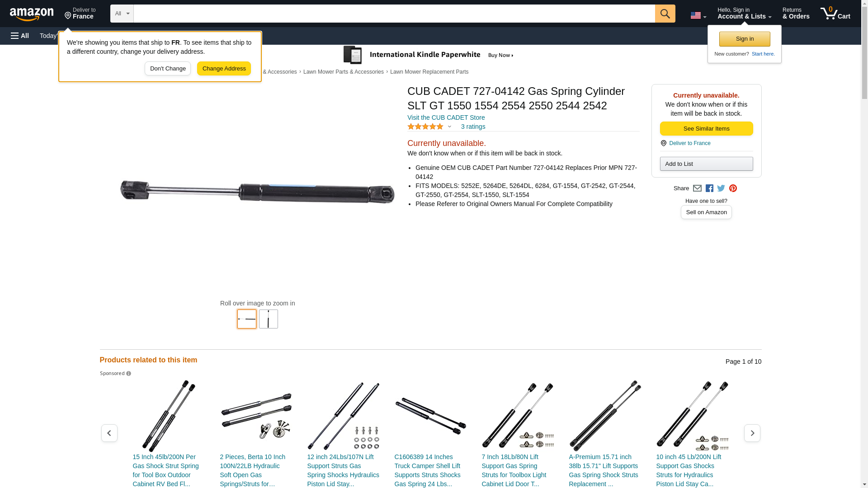The height and width of the screenshot is (488, 868).
Task: Open the country flag language selector
Action: point(698,15)
